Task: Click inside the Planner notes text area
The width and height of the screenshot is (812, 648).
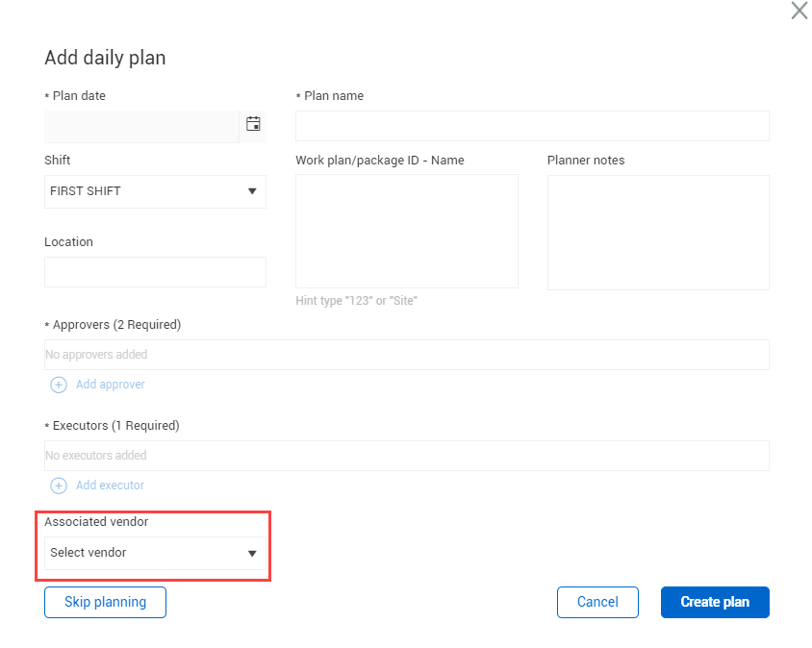Action: (x=658, y=232)
